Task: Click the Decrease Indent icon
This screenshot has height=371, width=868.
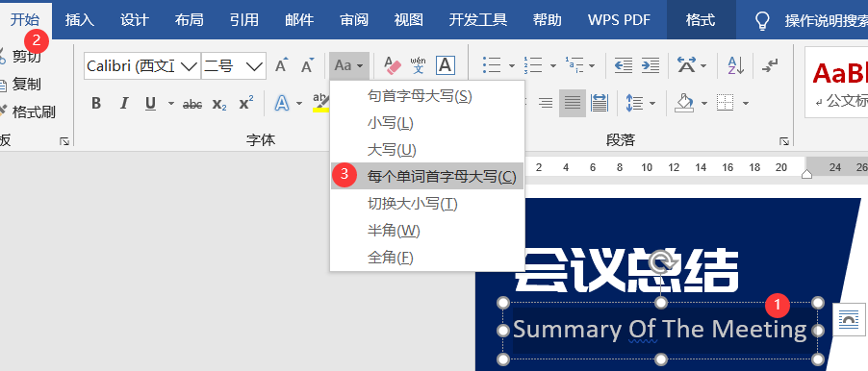Action: [x=624, y=65]
